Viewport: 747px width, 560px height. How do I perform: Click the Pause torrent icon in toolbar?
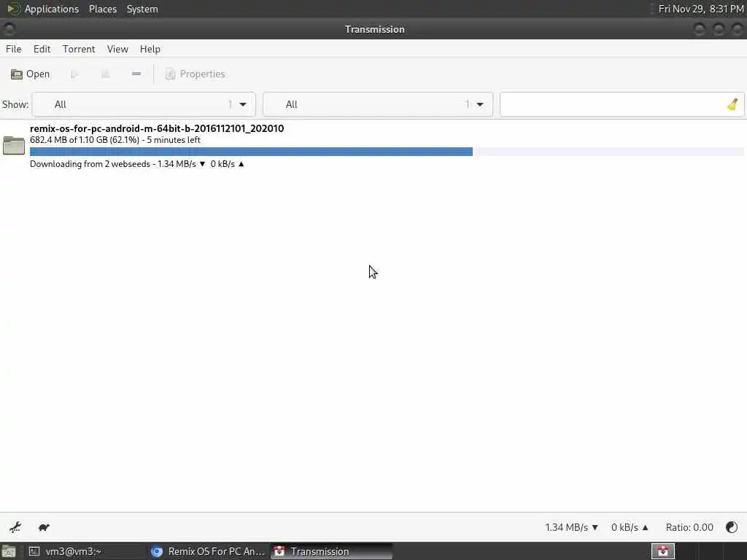[x=105, y=74]
